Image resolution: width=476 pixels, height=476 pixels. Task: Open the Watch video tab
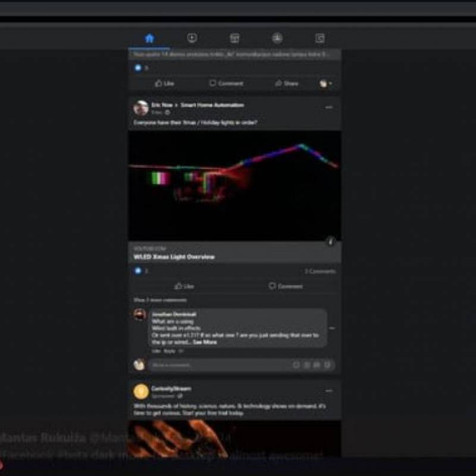(192, 38)
